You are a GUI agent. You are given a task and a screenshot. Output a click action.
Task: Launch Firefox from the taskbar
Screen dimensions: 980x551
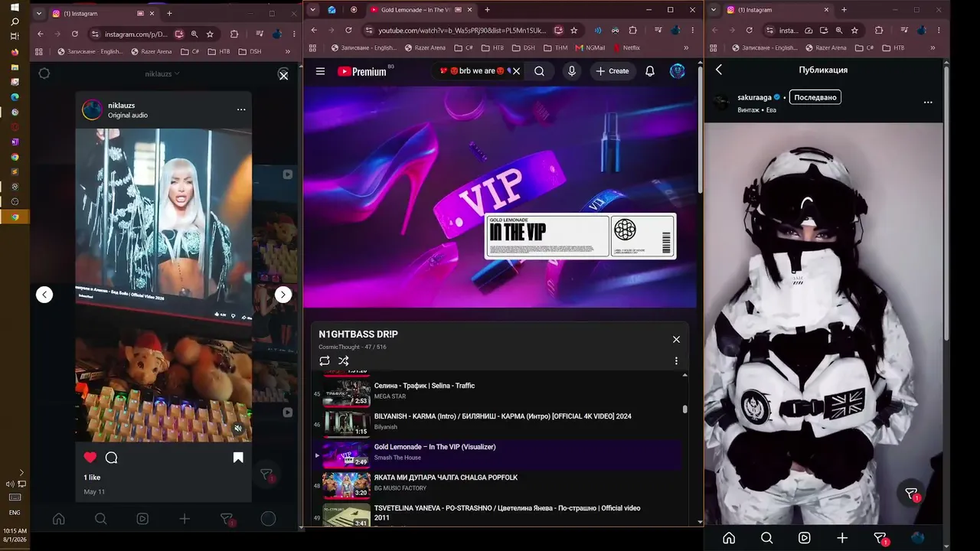[x=15, y=52]
